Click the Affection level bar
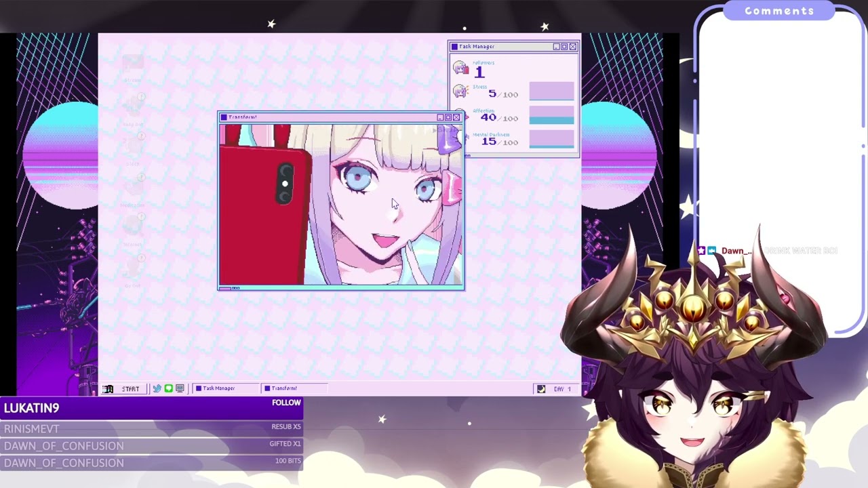The image size is (868, 488). (551, 115)
